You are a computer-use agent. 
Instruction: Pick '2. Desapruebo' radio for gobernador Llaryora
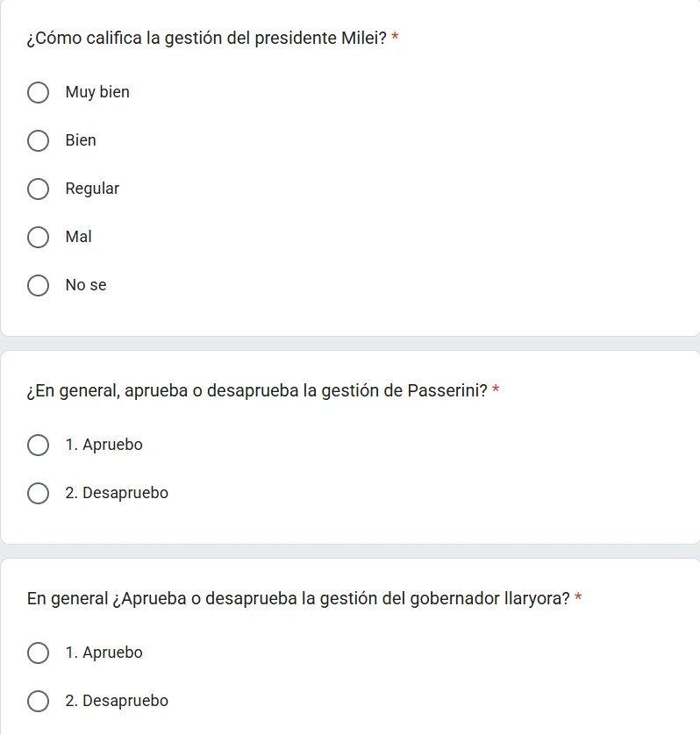pos(38,702)
